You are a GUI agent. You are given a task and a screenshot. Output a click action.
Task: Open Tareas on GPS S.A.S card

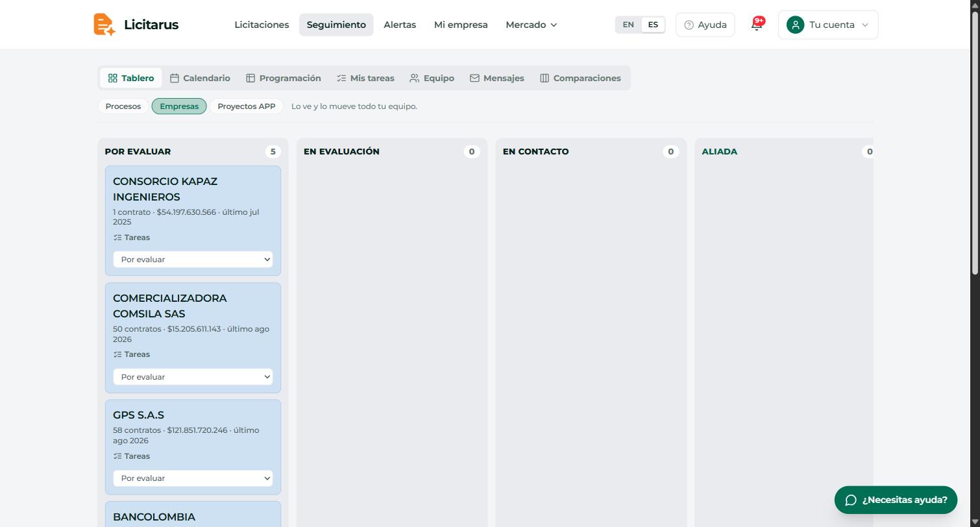tap(132, 456)
